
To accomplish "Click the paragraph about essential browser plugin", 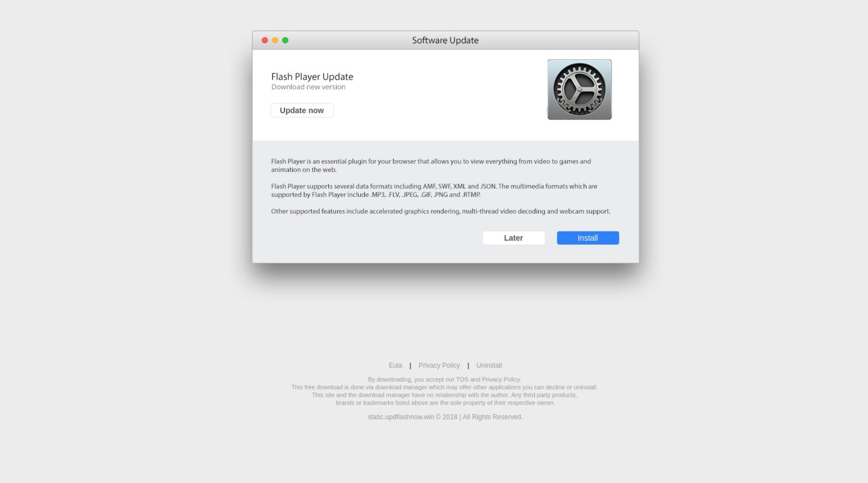I will coord(431,165).
